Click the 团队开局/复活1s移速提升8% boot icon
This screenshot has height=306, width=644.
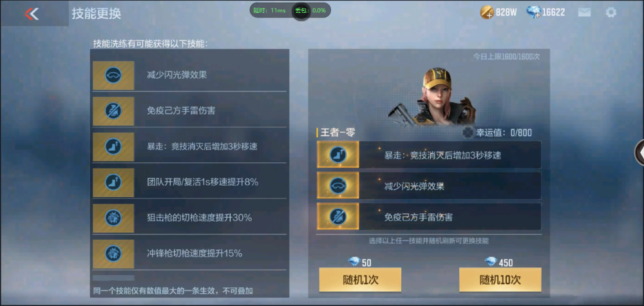pyautogui.click(x=113, y=182)
